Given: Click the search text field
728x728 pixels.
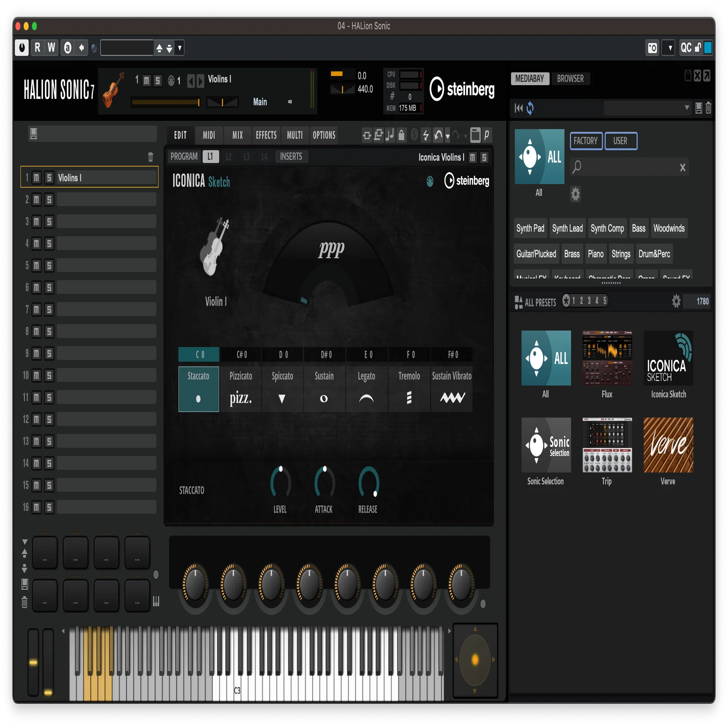Looking at the screenshot, I should tap(630, 167).
